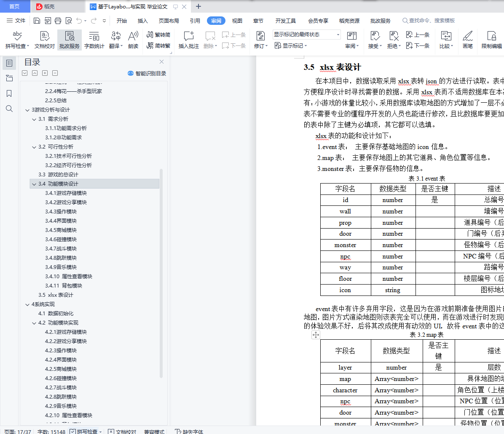Image resolution: width=504 pixels, height=434 pixels.
Task: Switch to the 首页 home tab
Action: [x=14, y=6]
